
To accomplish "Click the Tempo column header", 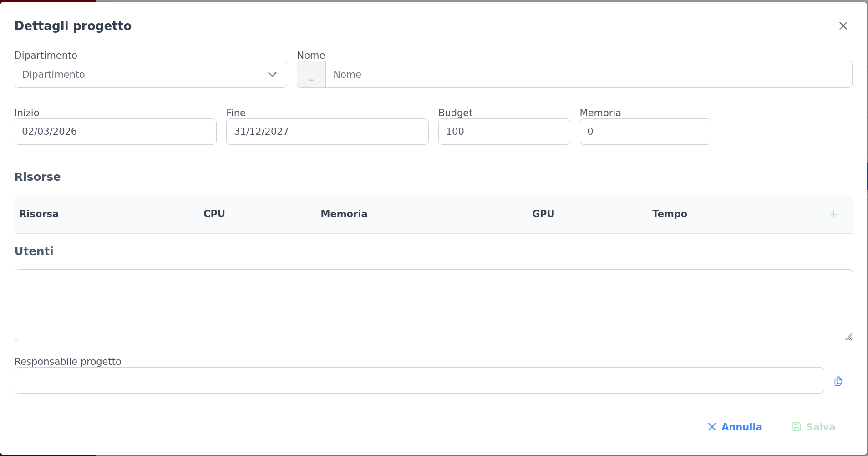I will coord(670,214).
